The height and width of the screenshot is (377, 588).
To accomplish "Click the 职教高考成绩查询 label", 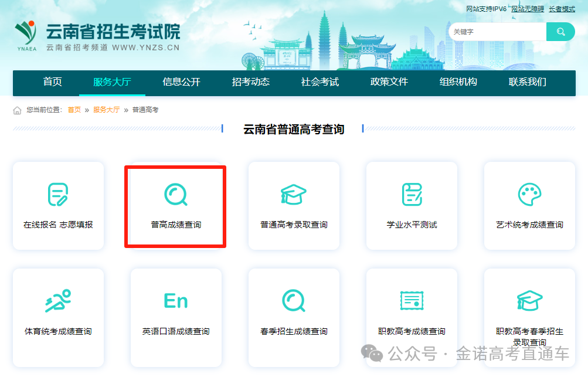I will 412,332.
